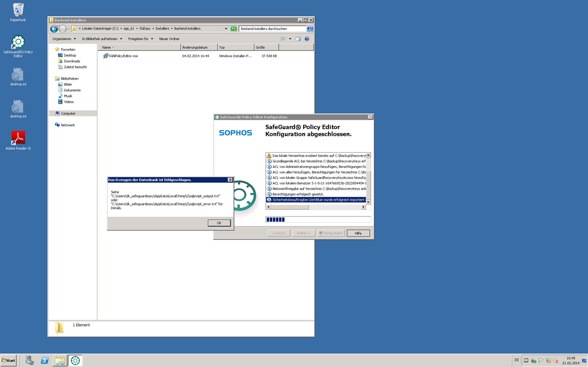This screenshot has height=367, width=588.
Task: Toggle the preview pane icon in Explorer
Action: (x=298, y=39)
